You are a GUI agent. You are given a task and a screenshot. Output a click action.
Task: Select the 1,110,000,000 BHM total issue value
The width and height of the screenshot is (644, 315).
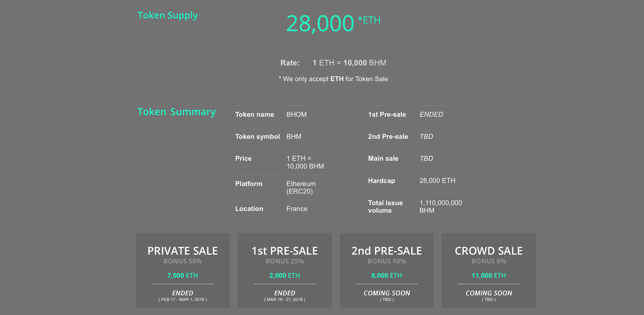tap(441, 207)
